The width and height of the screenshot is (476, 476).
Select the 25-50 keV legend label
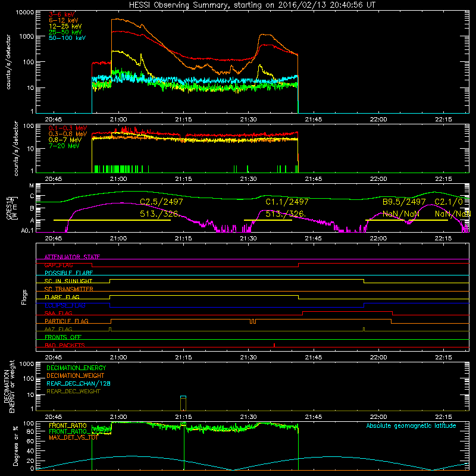65,32
